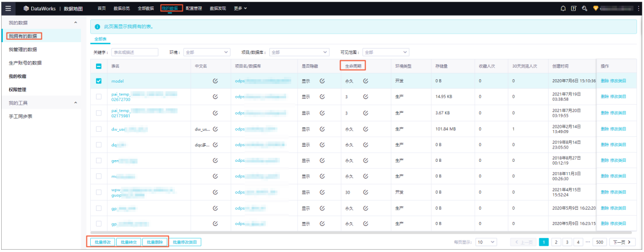Click the 批量修改类目 button
This screenshot has height=252, width=644.
click(x=185, y=242)
